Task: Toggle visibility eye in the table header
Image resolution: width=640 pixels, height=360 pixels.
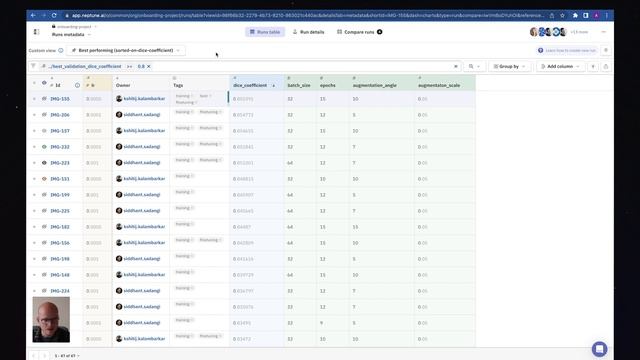Action: [x=44, y=83]
